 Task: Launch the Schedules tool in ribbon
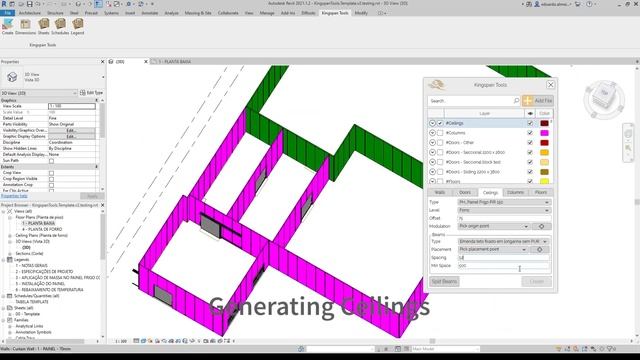tap(60, 27)
